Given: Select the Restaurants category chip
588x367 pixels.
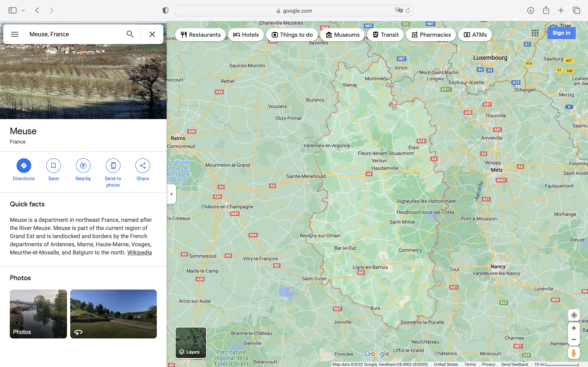Looking at the screenshot, I should tap(200, 35).
